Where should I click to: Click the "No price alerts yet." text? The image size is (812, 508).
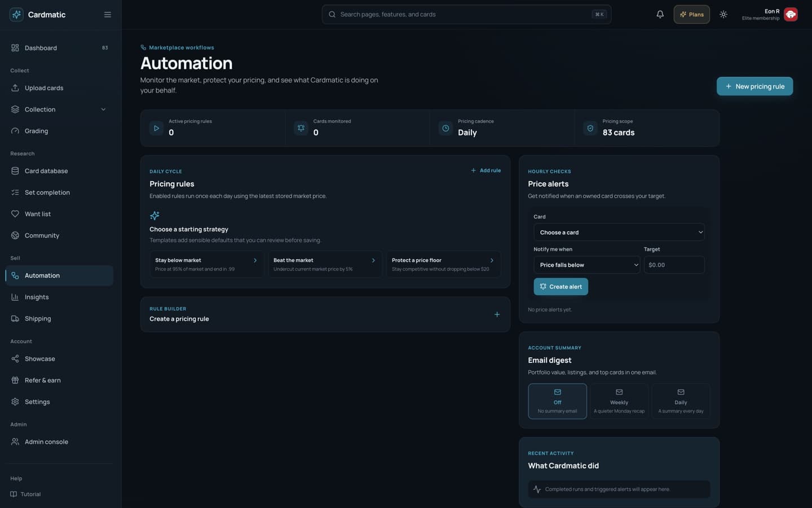(550, 310)
